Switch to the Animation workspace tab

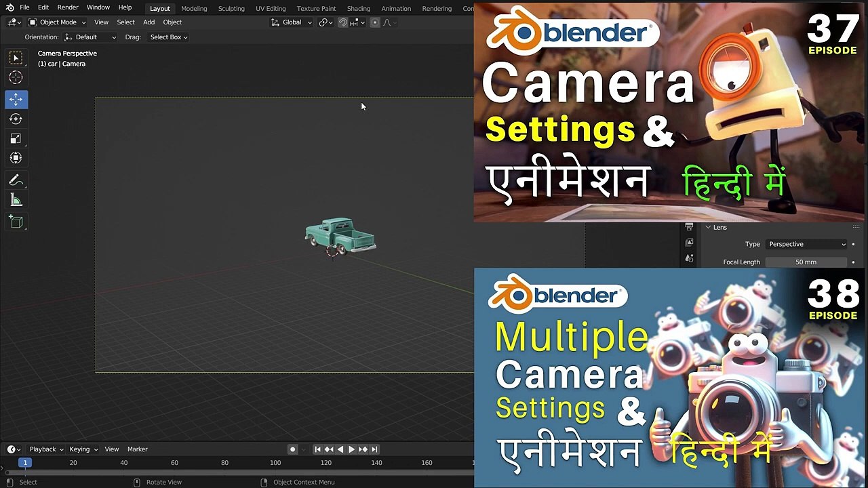pos(396,9)
